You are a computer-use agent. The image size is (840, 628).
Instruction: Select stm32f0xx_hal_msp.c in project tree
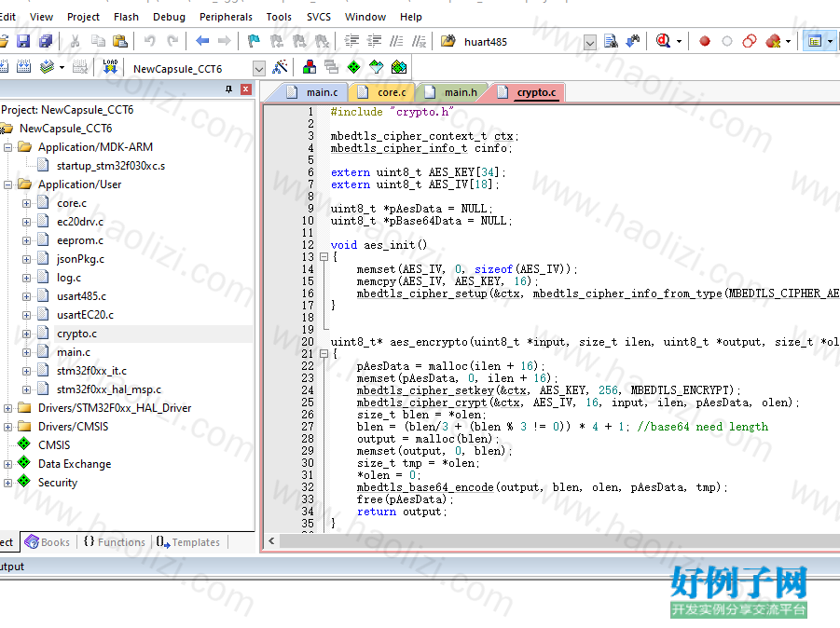[109, 389]
